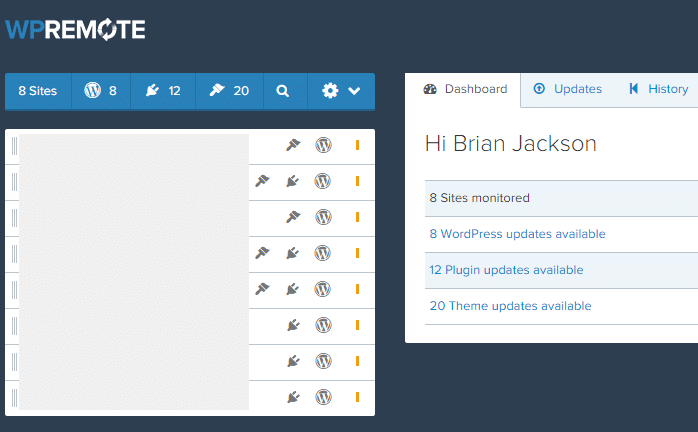Switch to the Updates tab
Viewport: 698px width, 432px height.
tap(568, 89)
